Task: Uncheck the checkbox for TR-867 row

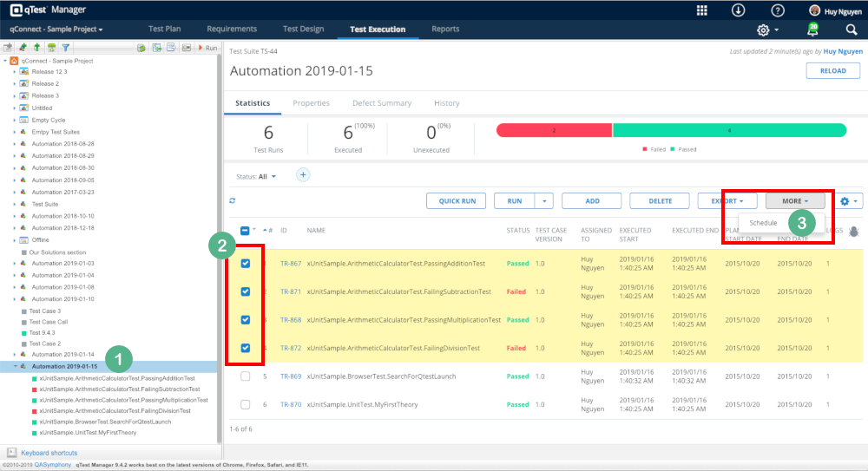Action: 246,264
